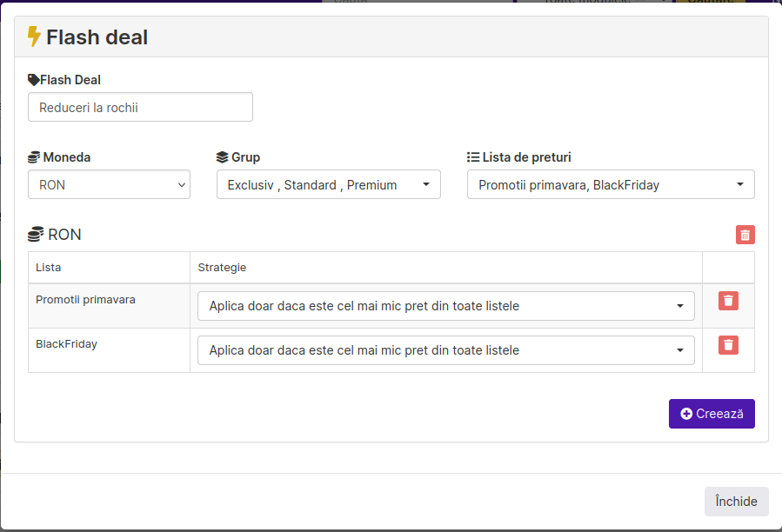Click the Strategie column header
Viewport: 782px width, 532px height.
(x=223, y=267)
